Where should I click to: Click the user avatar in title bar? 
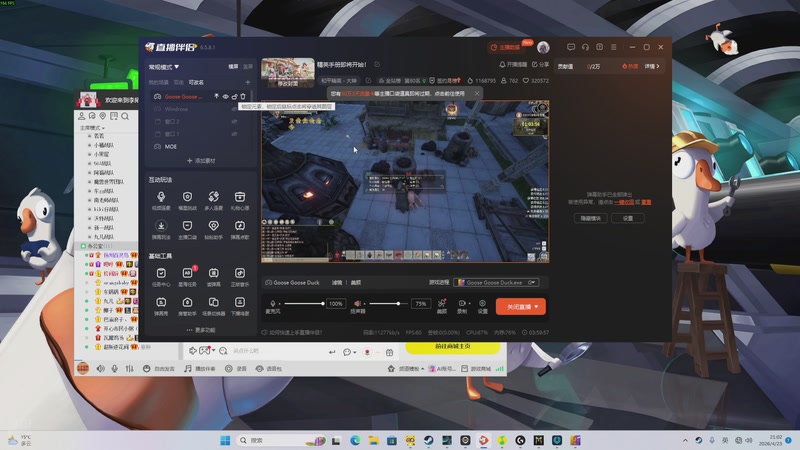543,47
